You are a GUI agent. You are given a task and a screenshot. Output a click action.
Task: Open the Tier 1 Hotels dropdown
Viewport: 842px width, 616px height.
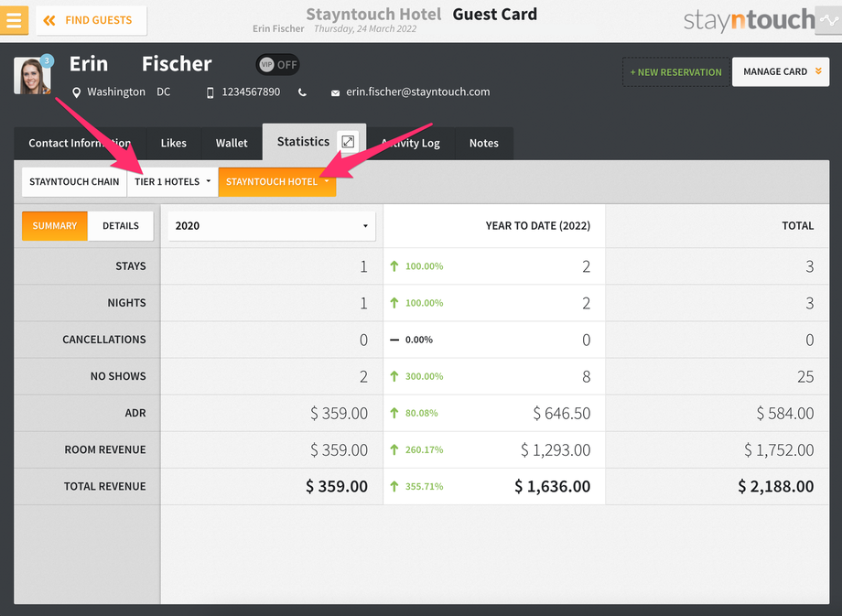click(x=172, y=182)
